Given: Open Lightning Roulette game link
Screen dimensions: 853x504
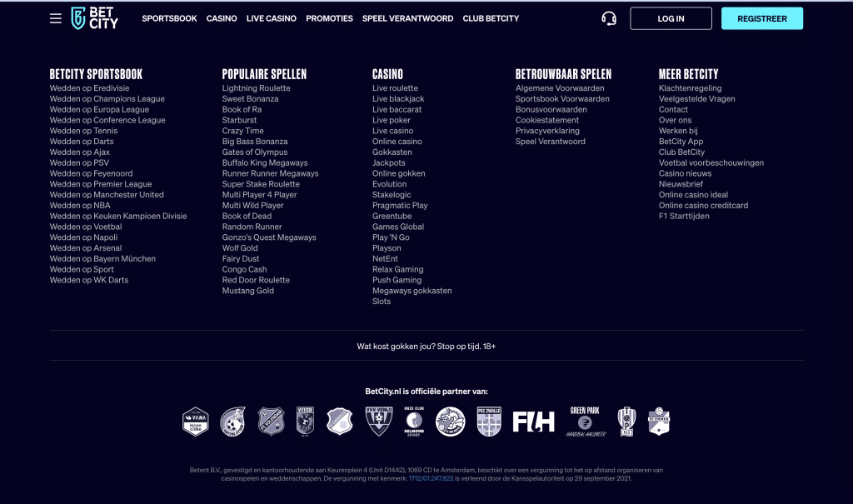Looking at the screenshot, I should pyautogui.click(x=257, y=88).
